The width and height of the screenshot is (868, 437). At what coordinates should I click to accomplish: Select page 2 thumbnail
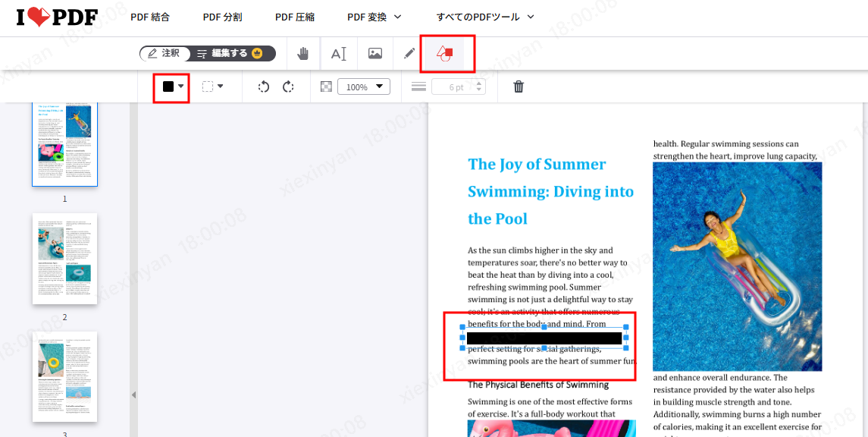pos(64,259)
